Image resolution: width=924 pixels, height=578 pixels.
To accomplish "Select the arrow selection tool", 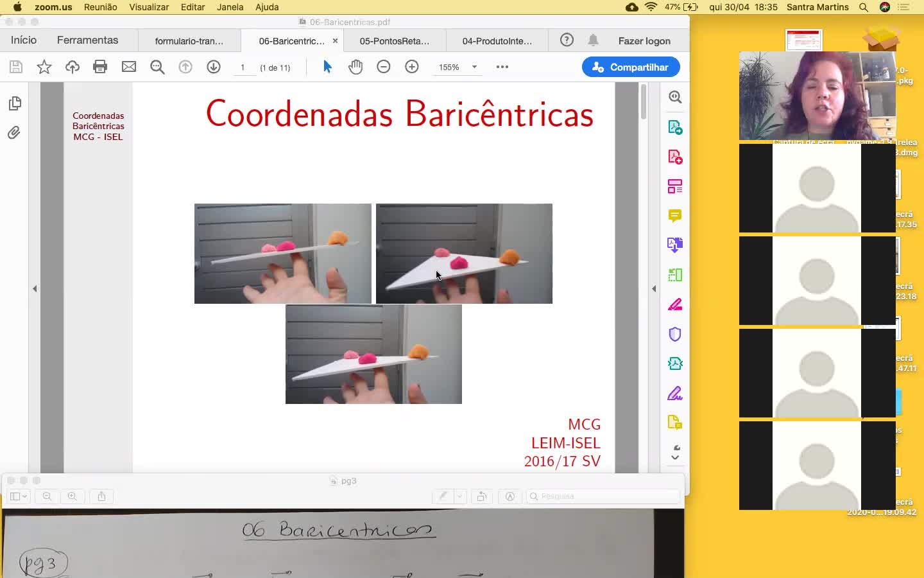I will 327,67.
